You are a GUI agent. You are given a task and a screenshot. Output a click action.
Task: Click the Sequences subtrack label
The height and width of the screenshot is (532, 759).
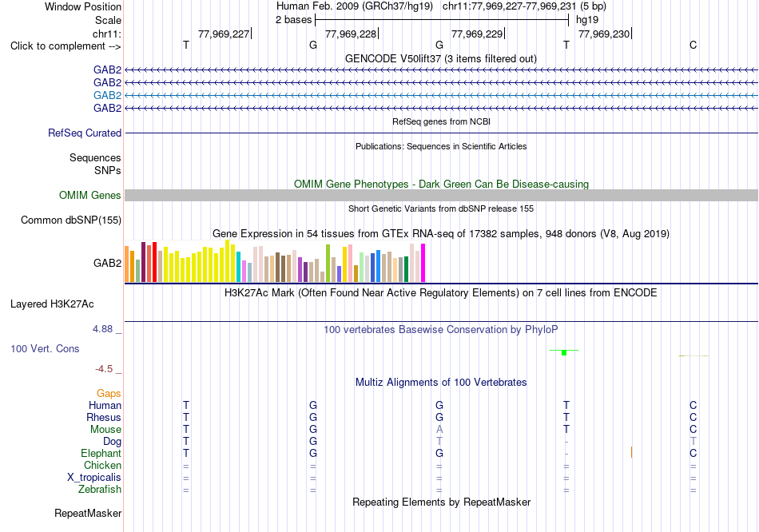(95, 158)
